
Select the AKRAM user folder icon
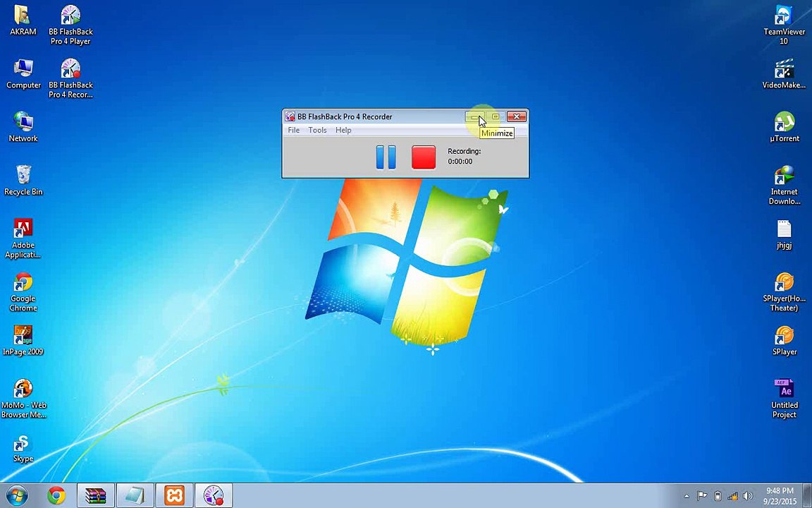point(23,20)
